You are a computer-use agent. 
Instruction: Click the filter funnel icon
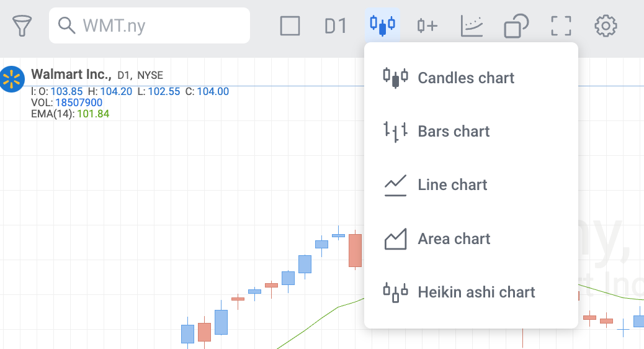22,25
